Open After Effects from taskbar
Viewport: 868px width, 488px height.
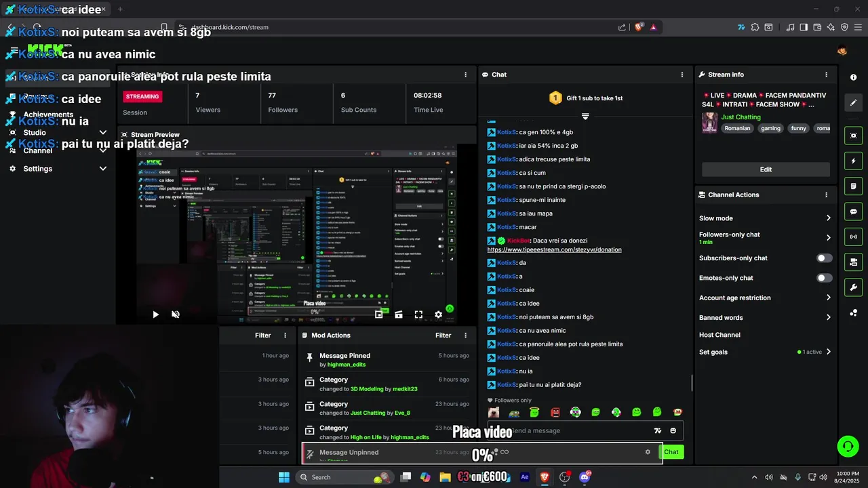coord(524,477)
